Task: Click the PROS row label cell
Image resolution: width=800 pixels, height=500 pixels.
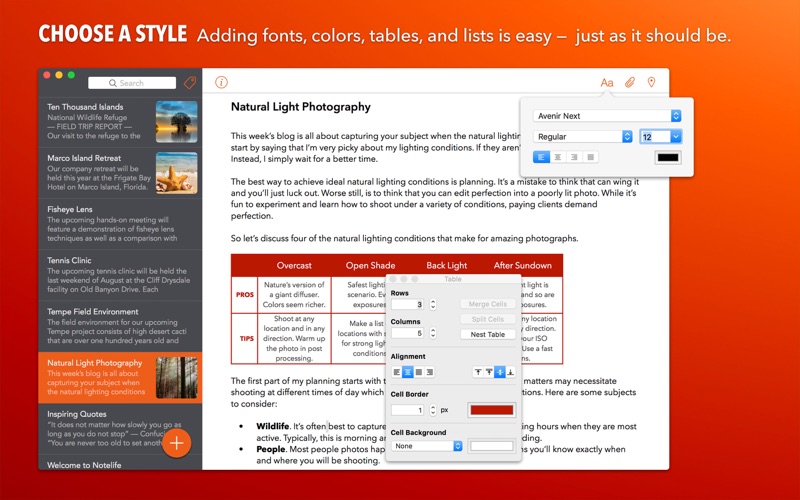Action: 245,294
